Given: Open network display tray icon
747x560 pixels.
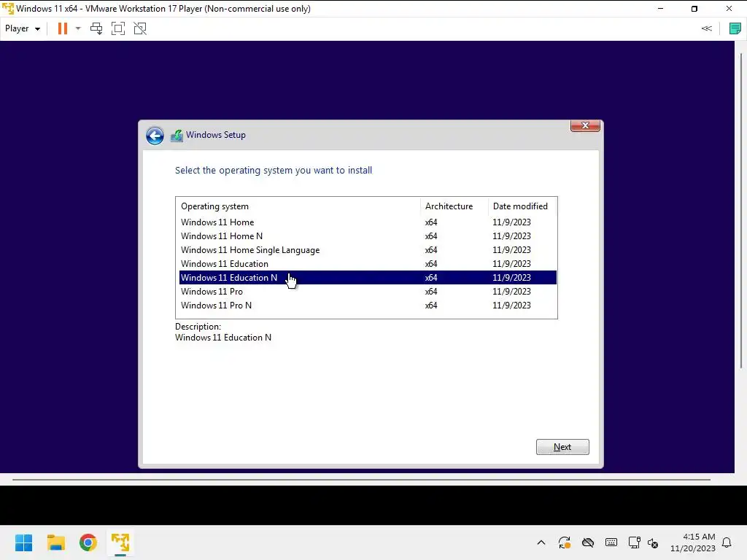Looking at the screenshot, I should point(634,542).
